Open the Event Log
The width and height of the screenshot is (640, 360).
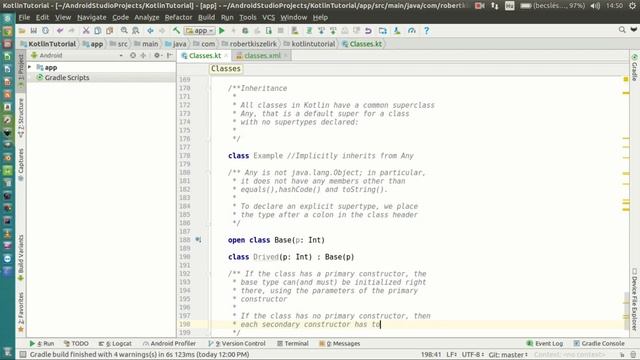[x=545, y=344]
